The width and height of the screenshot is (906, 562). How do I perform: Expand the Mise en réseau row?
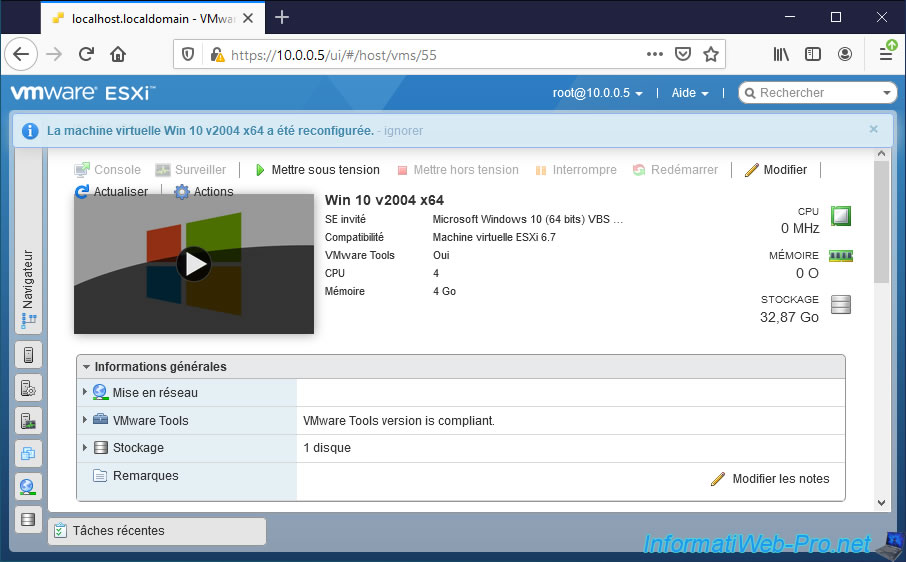click(85, 393)
